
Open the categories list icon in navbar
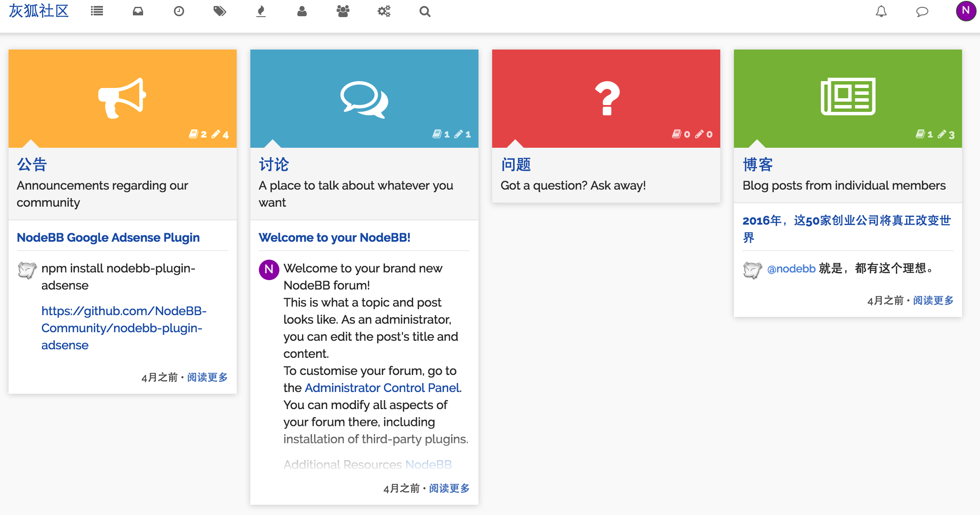click(x=97, y=12)
